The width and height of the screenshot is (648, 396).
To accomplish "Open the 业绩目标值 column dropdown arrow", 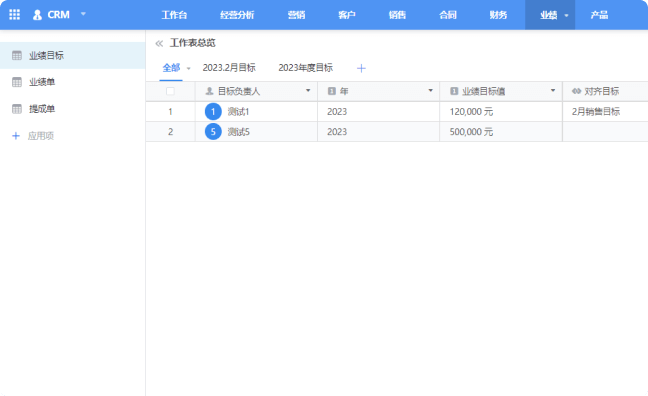I will coord(553,91).
